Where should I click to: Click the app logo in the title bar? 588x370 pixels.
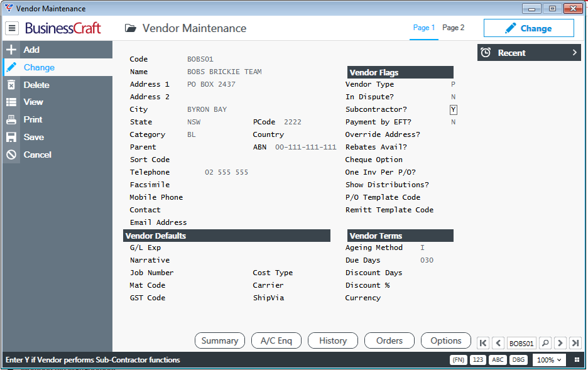tap(9, 8)
